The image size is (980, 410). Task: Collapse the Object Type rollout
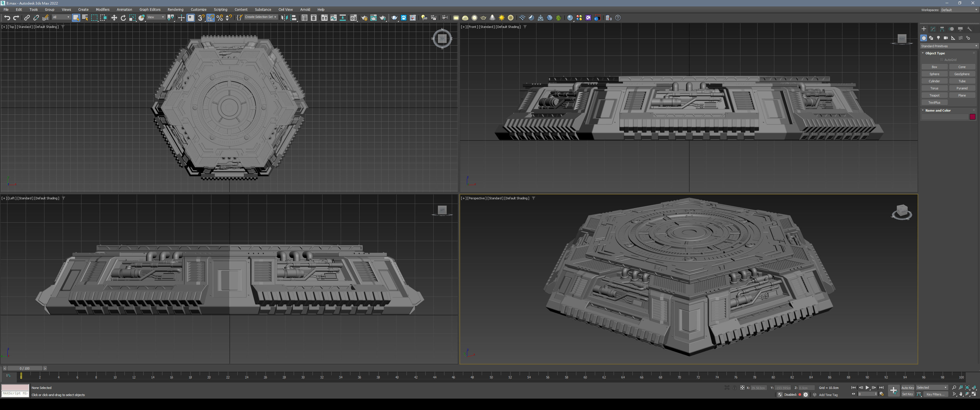tap(935, 53)
